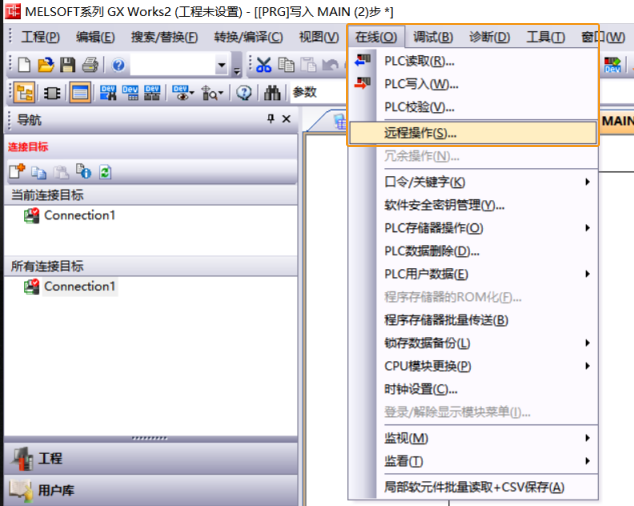The height and width of the screenshot is (506, 634).
Task: Create a new project with the blank page icon
Action: click(x=24, y=65)
